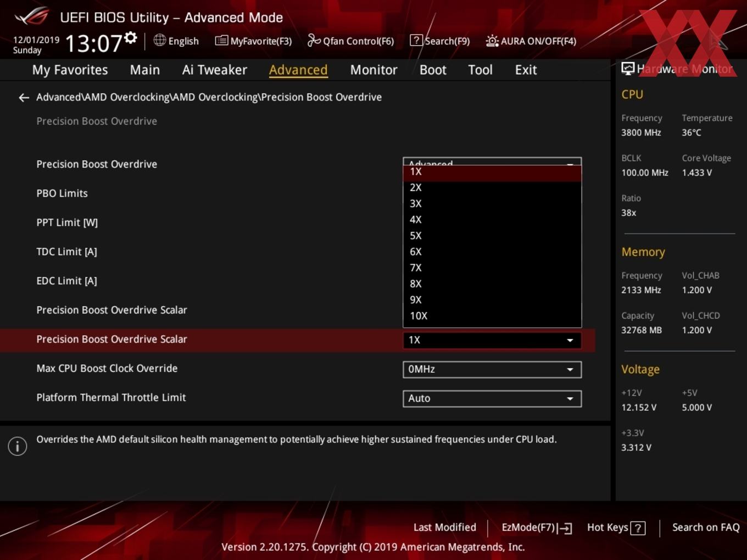Viewport: 747px width, 560px height.
Task: Click the breadcrumb path text
Action: point(209,97)
